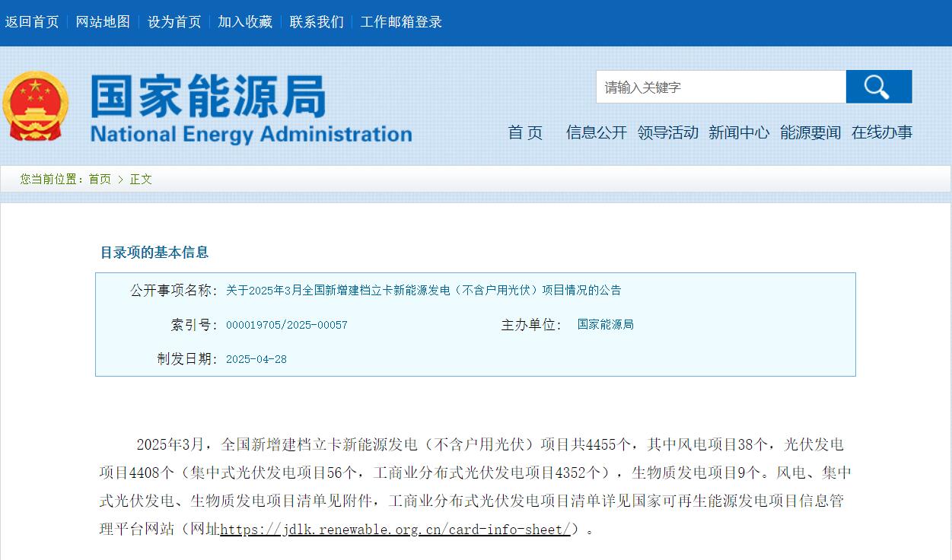Open the jdlk.renewable.org.cn card-info-sheet URL
The width and height of the screenshot is (952, 560).
pyautogui.click(x=395, y=530)
